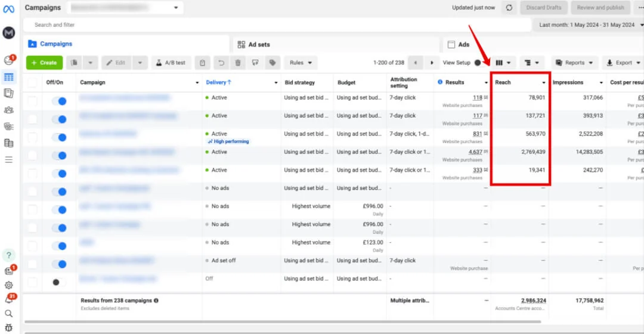
Task: Toggle off campaign with reach 2,769,439
Action: (60, 155)
